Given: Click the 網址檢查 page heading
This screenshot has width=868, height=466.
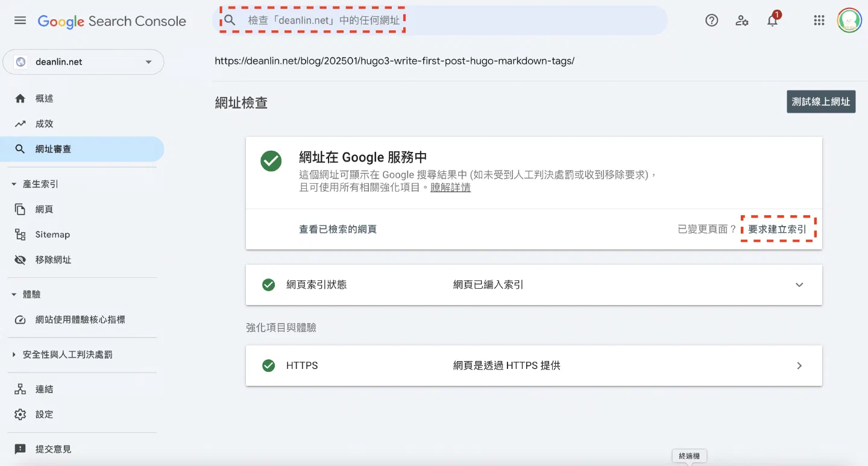Looking at the screenshot, I should pos(241,102).
